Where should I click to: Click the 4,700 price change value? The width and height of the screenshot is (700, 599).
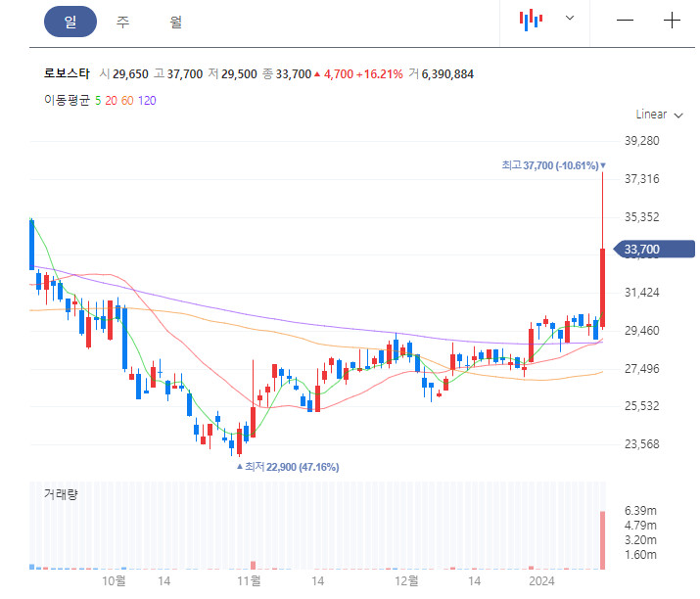339,74
